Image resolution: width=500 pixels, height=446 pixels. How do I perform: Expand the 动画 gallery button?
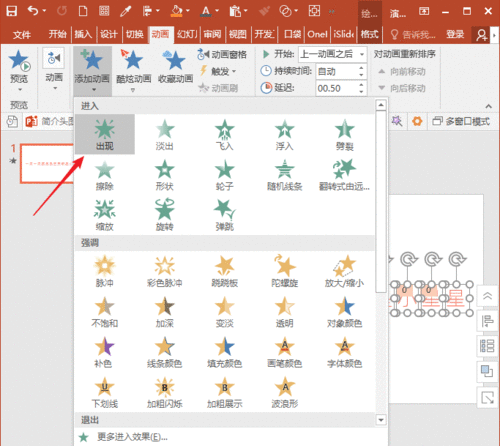point(54,69)
